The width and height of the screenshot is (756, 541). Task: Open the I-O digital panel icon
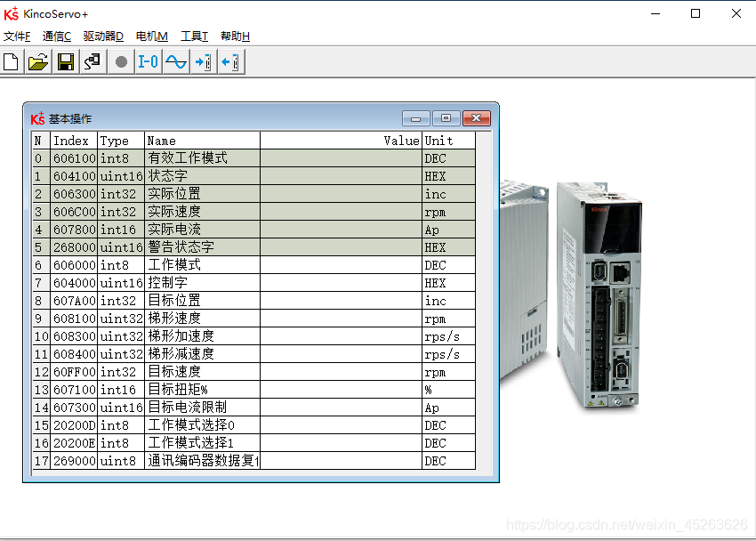click(x=148, y=62)
